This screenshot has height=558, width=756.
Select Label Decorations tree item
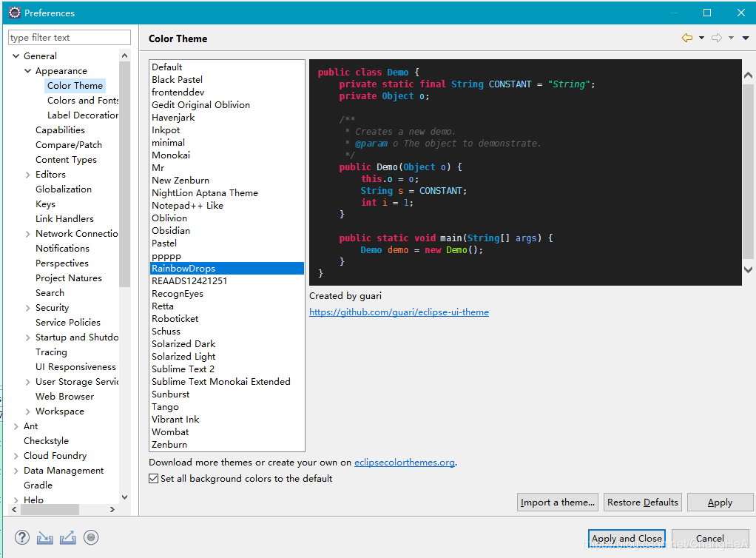(x=82, y=115)
